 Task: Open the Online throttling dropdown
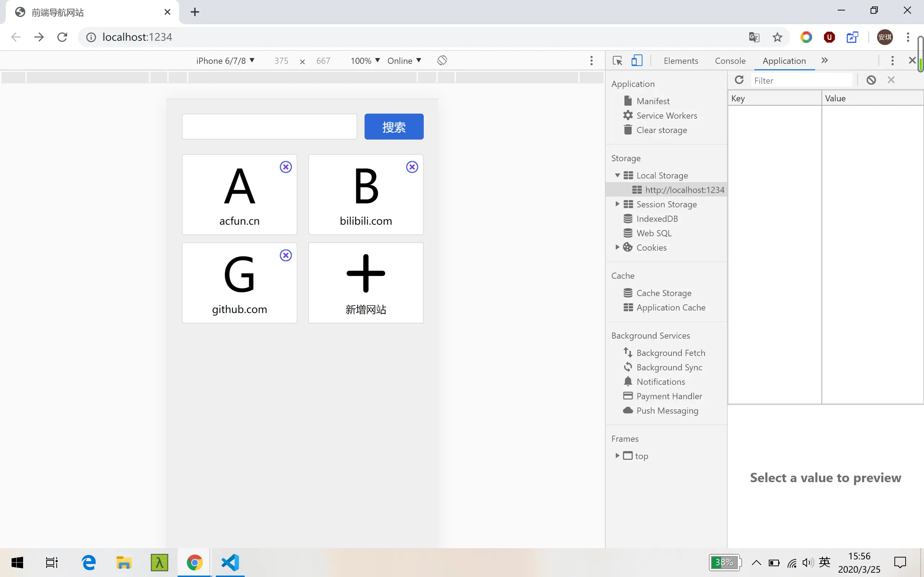(404, 61)
